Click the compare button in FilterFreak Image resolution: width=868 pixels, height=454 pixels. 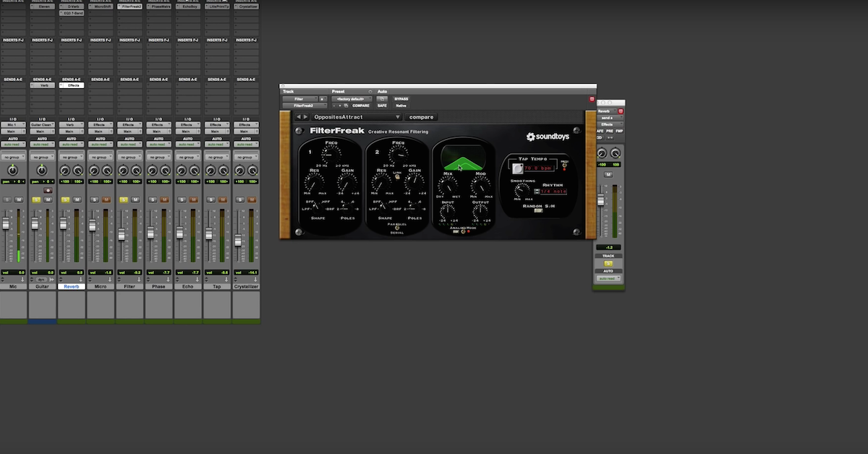pos(422,116)
